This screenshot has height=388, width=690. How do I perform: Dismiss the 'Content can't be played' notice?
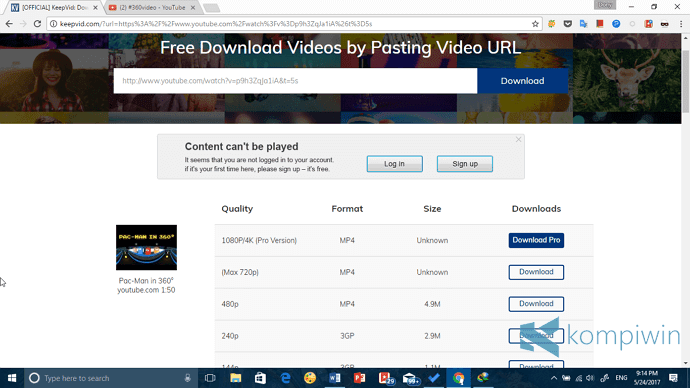[x=518, y=139]
